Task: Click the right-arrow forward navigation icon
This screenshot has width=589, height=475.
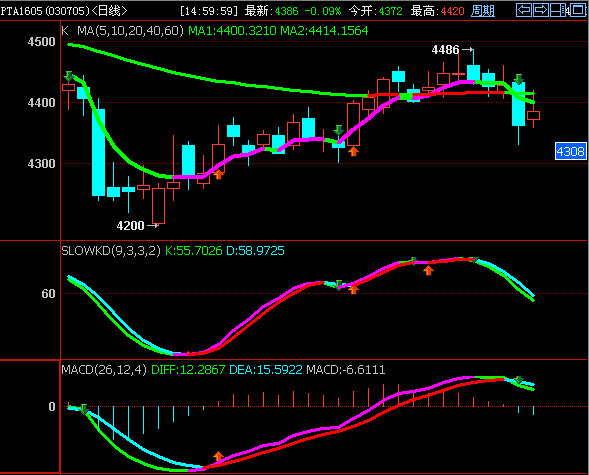Action: (x=541, y=10)
